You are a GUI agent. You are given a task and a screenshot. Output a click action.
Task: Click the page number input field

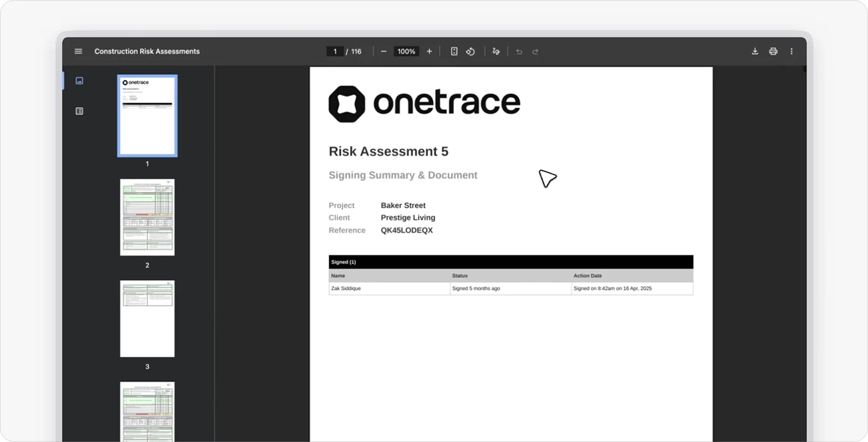coord(335,52)
